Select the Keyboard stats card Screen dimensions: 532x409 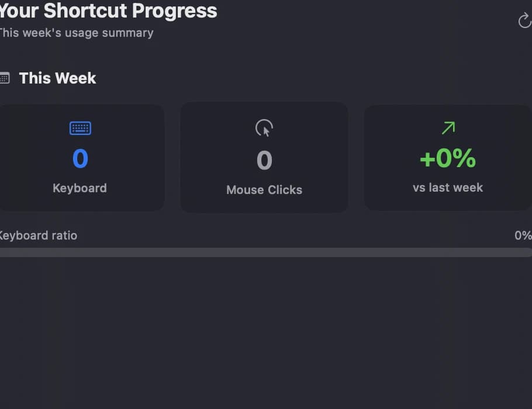[x=80, y=157]
